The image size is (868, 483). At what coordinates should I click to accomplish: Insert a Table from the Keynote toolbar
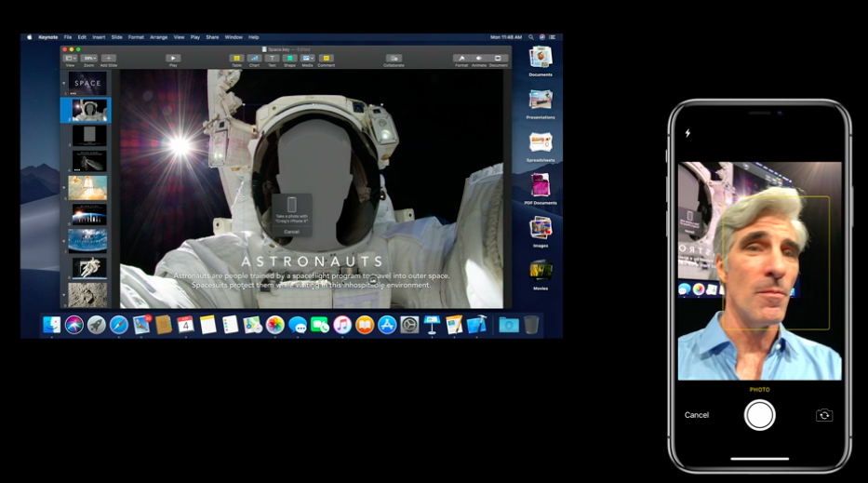point(236,58)
